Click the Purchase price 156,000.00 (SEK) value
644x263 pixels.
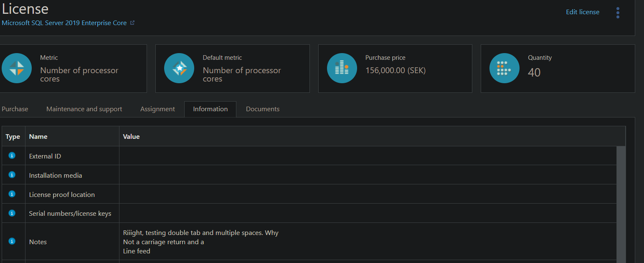tap(396, 70)
